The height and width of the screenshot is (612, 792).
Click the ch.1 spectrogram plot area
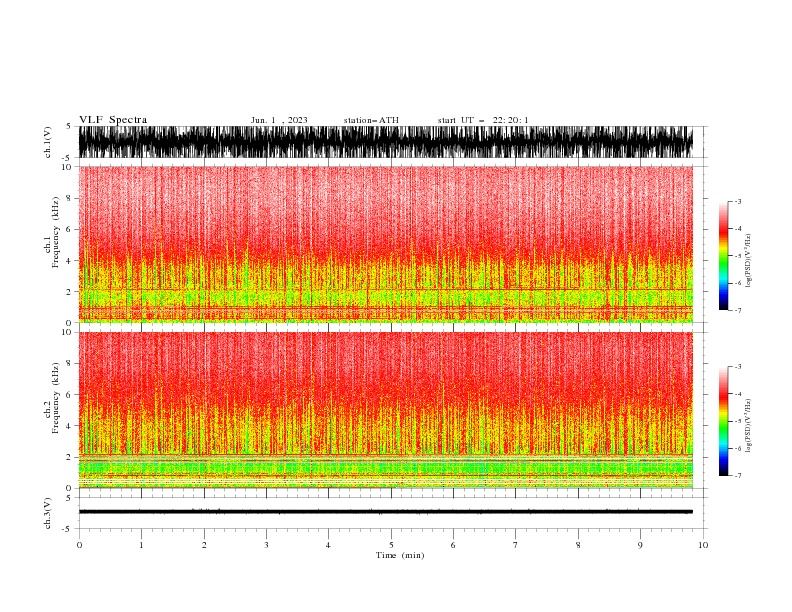386,244
